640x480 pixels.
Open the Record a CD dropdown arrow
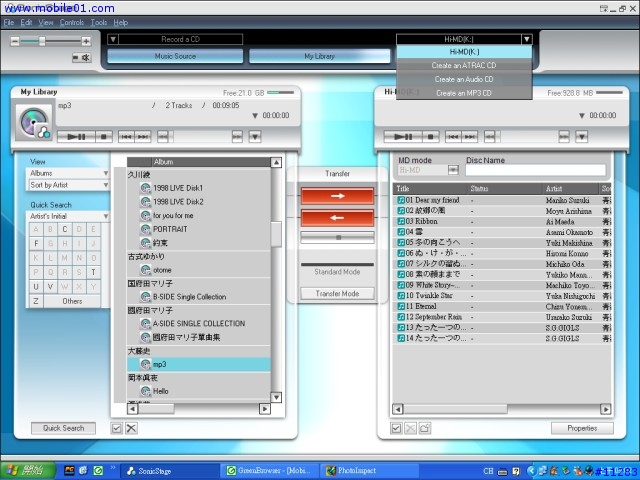(113, 39)
